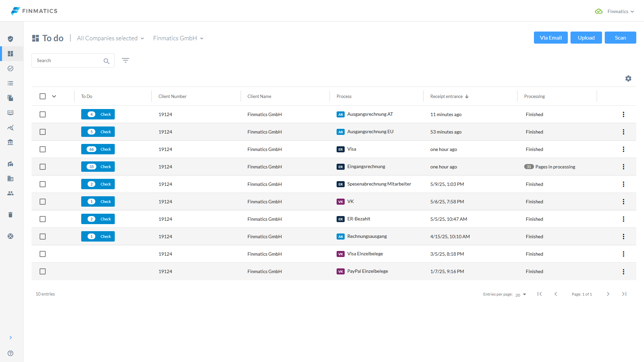Click the Upload button
644x362 pixels.
(586, 38)
